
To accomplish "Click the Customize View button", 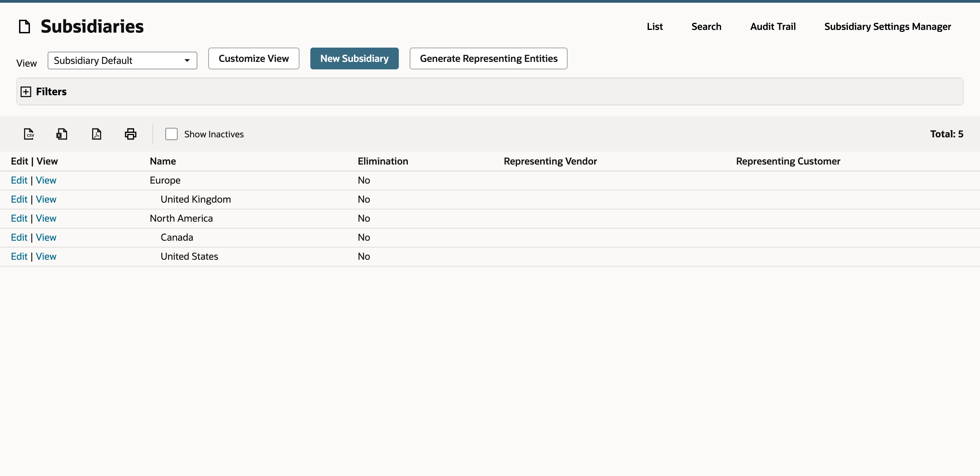I will [x=254, y=58].
